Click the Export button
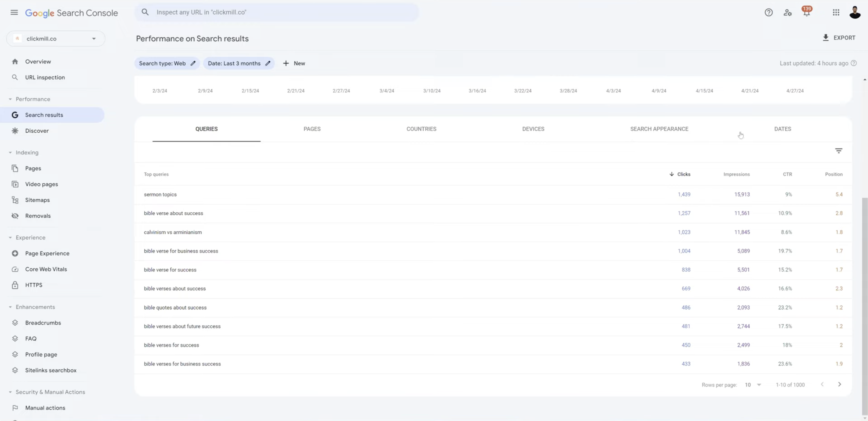The height and width of the screenshot is (421, 868). (x=839, y=38)
